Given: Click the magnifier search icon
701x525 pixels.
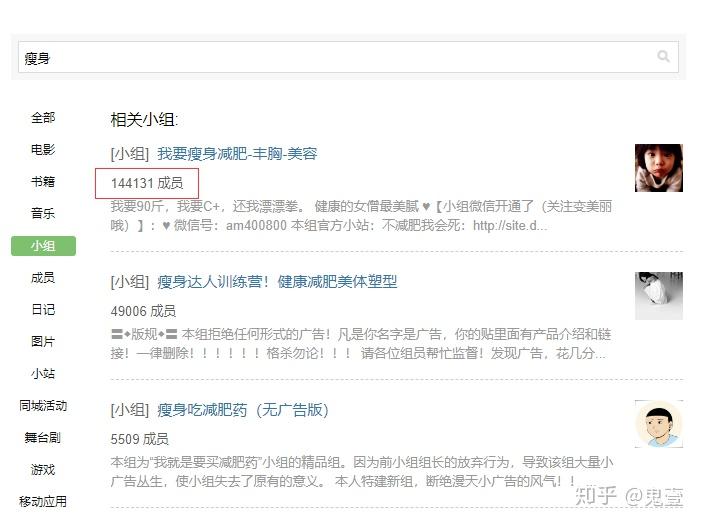Looking at the screenshot, I should pyautogui.click(x=663, y=56).
